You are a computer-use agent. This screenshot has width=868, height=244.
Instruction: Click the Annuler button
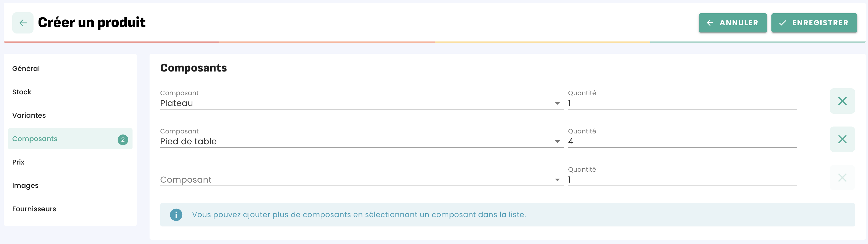pos(732,23)
